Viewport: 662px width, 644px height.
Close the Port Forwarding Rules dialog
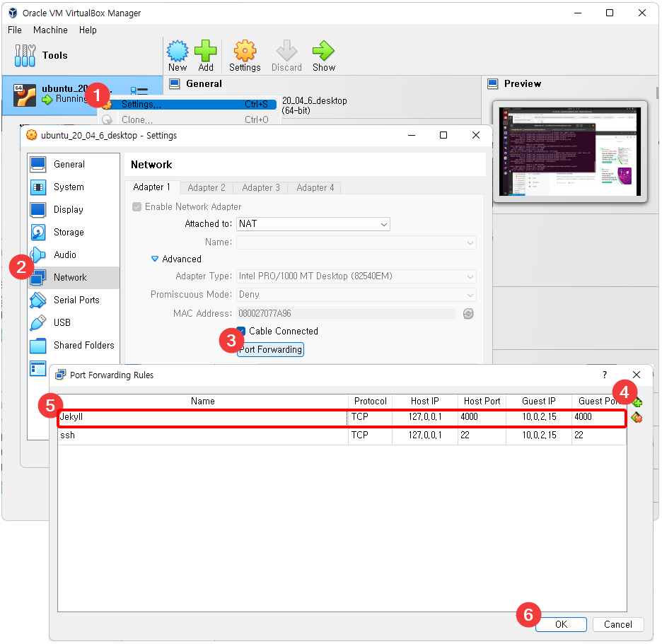(x=637, y=375)
